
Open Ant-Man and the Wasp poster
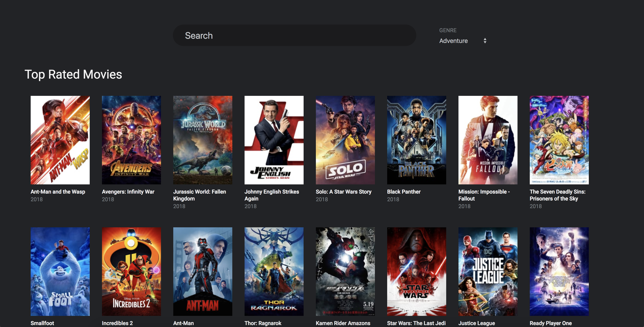tap(60, 140)
